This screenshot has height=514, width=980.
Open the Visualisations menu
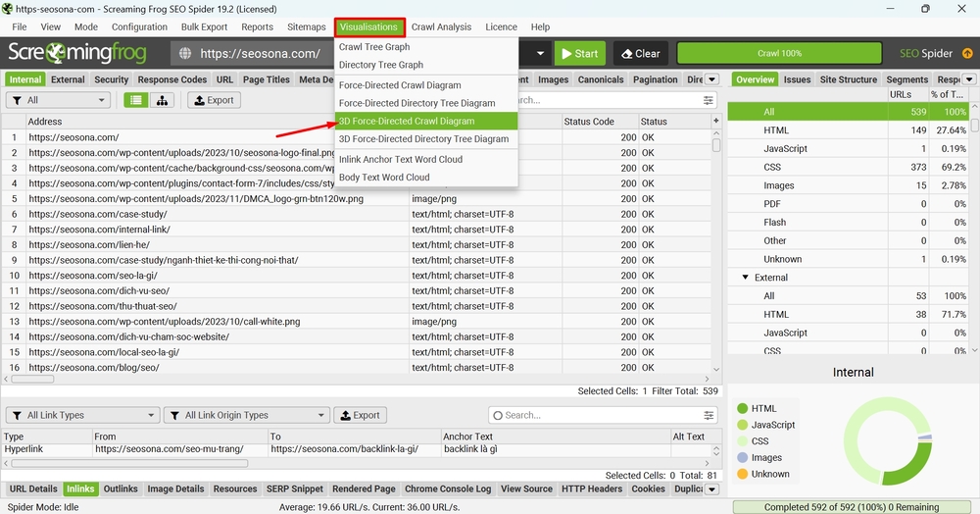tap(368, 26)
